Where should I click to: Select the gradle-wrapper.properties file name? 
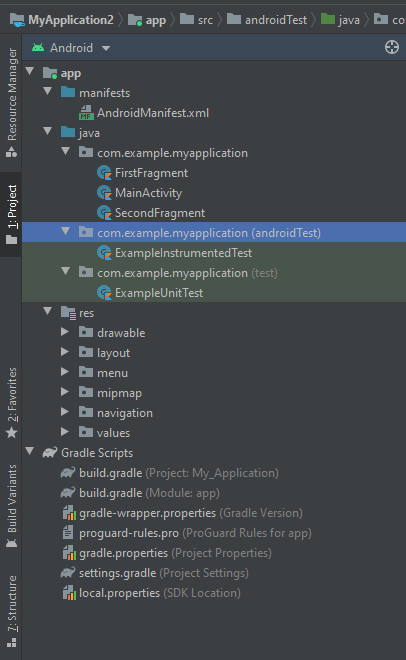point(148,513)
